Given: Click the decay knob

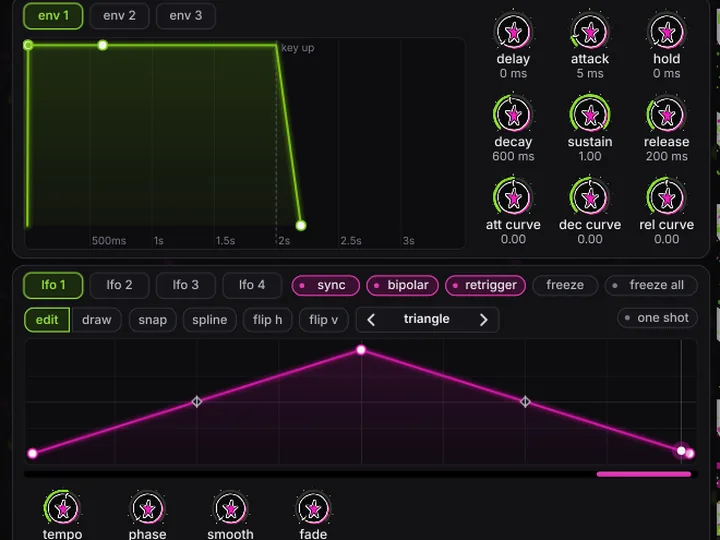Looking at the screenshot, I should pos(513,115).
